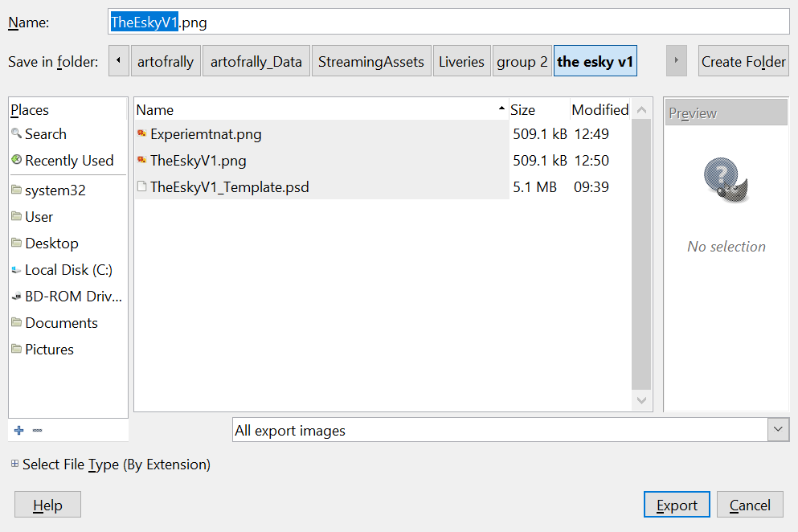Click the Local Disk (C:) drive icon
This screenshot has width=798, height=532.
click(17, 270)
